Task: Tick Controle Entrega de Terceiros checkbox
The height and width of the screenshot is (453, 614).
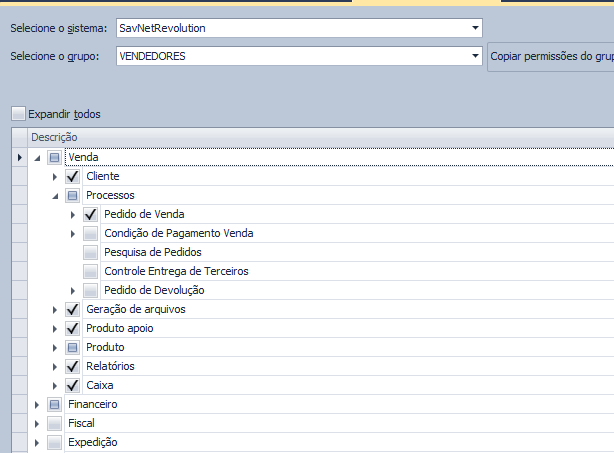Action: click(90, 271)
